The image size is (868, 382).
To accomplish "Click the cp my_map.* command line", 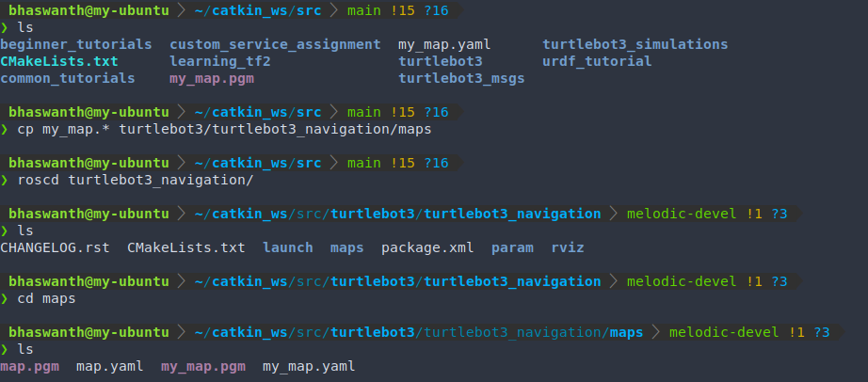I will pos(224,129).
